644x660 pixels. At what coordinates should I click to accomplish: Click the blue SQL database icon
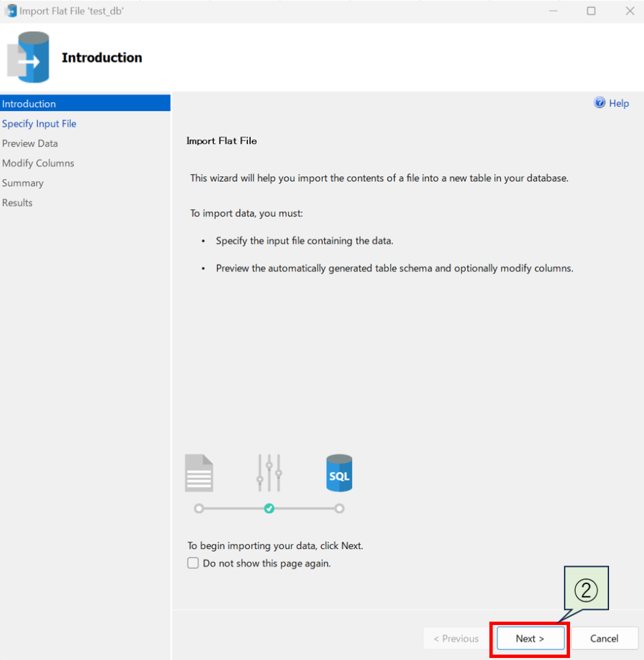point(339,473)
